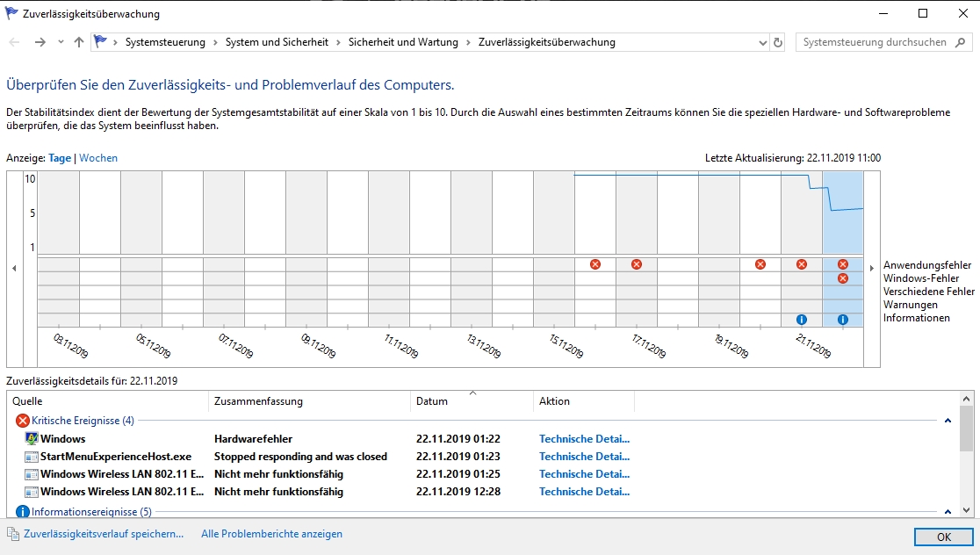Open Technische Details for Hardwarefehler
980x555 pixels.
click(584, 439)
